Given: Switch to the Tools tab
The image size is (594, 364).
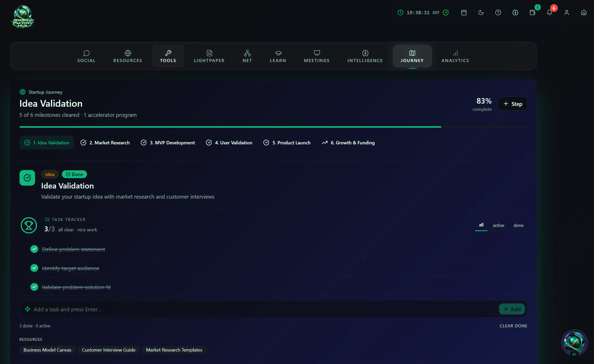Looking at the screenshot, I should pyautogui.click(x=168, y=56).
